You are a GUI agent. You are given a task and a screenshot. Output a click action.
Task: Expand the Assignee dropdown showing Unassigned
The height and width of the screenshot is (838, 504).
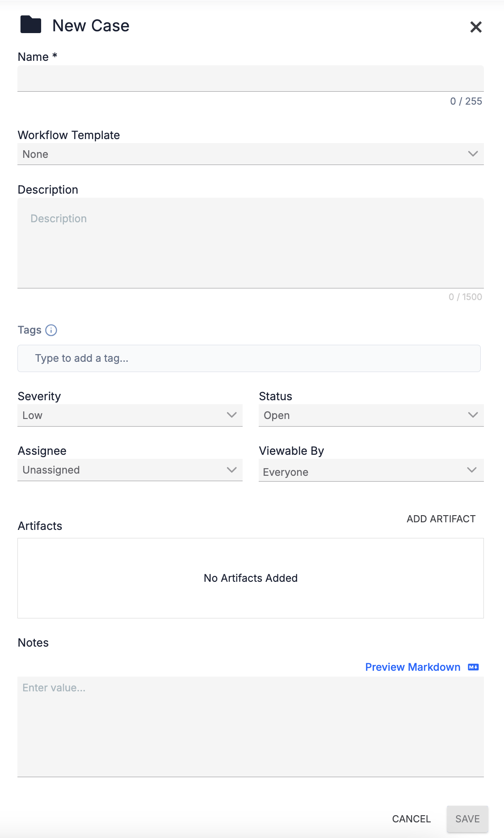[130, 470]
